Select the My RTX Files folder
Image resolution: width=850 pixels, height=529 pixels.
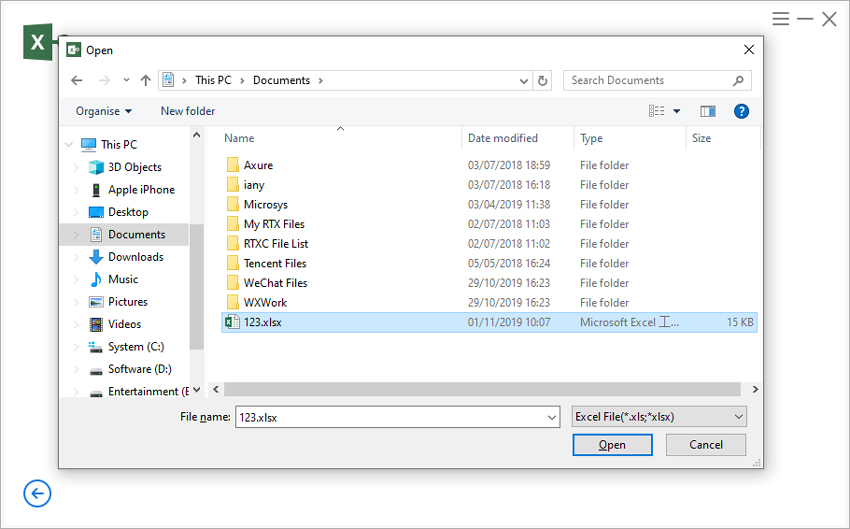pos(274,224)
